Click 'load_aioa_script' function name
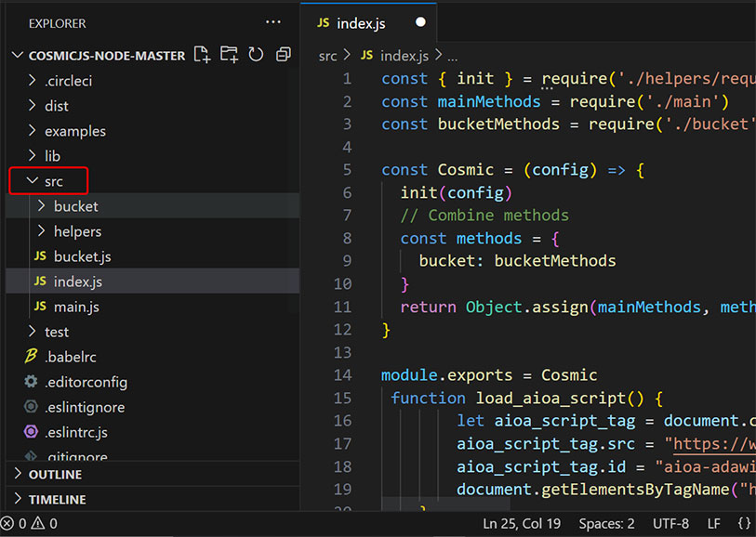This screenshot has width=756, height=537. 550,399
